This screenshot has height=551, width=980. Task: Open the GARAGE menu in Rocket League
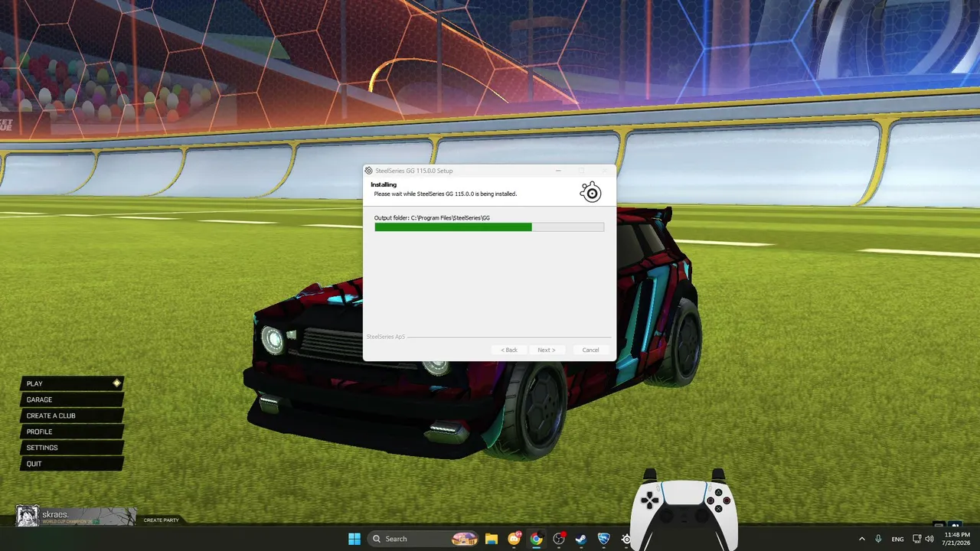(72, 399)
